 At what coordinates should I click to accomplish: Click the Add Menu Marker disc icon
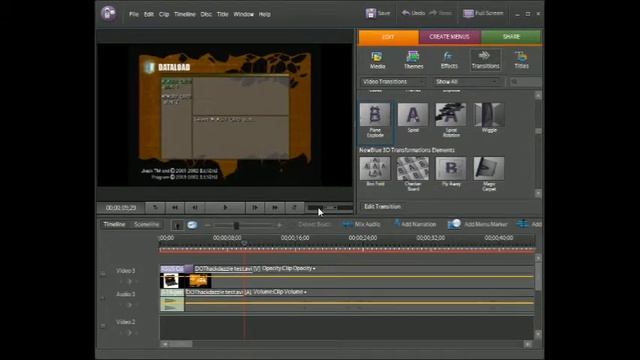[454, 224]
